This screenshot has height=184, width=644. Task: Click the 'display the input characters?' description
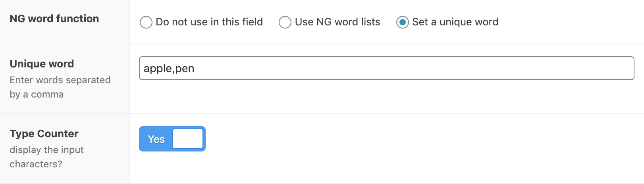tap(46, 157)
